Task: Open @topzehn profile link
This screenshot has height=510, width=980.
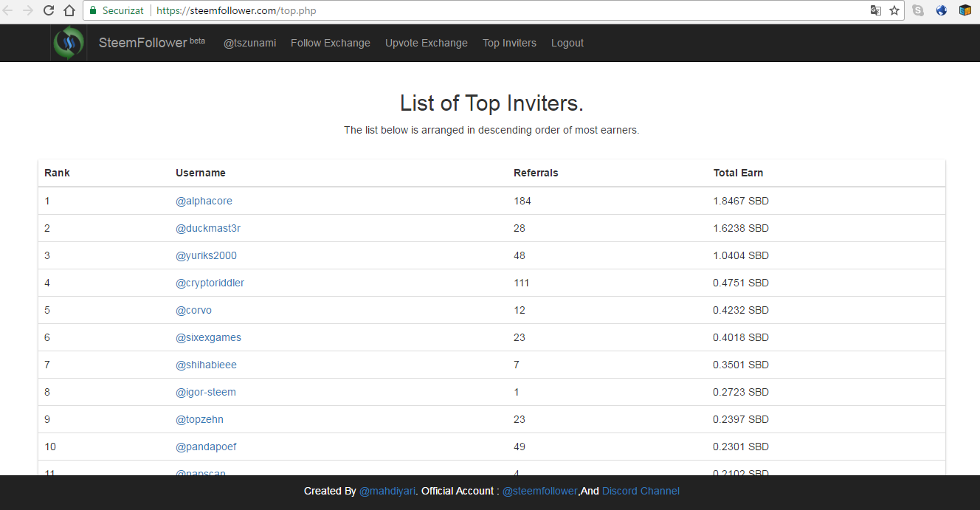Action: [x=199, y=419]
